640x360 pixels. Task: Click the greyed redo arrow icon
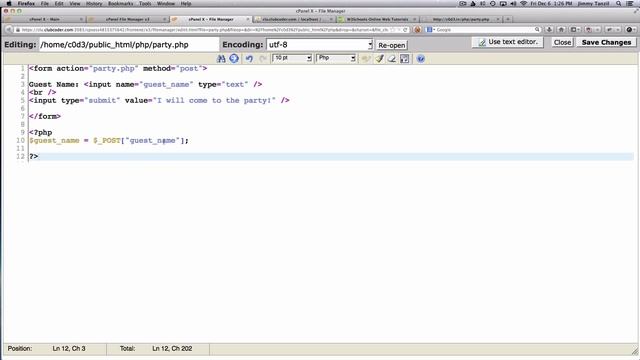coord(263,59)
